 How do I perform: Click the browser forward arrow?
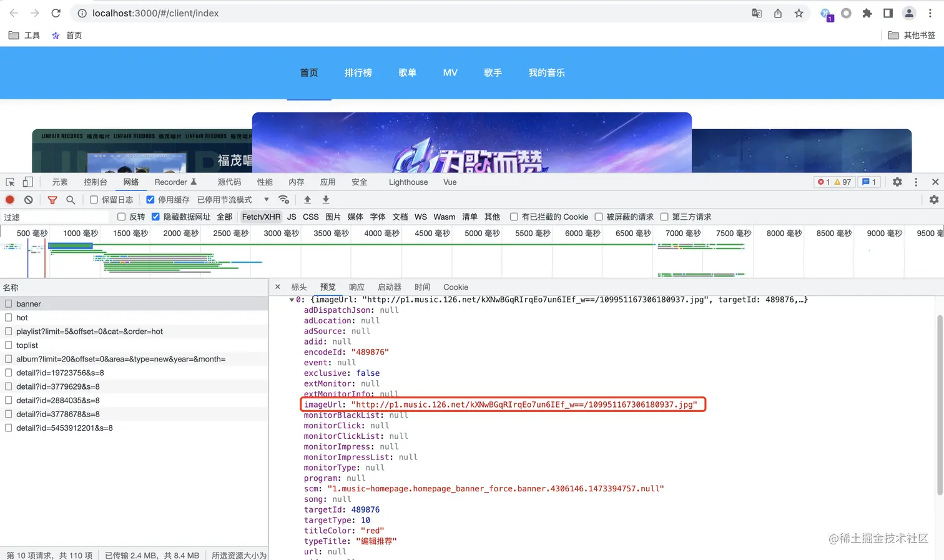tap(35, 13)
